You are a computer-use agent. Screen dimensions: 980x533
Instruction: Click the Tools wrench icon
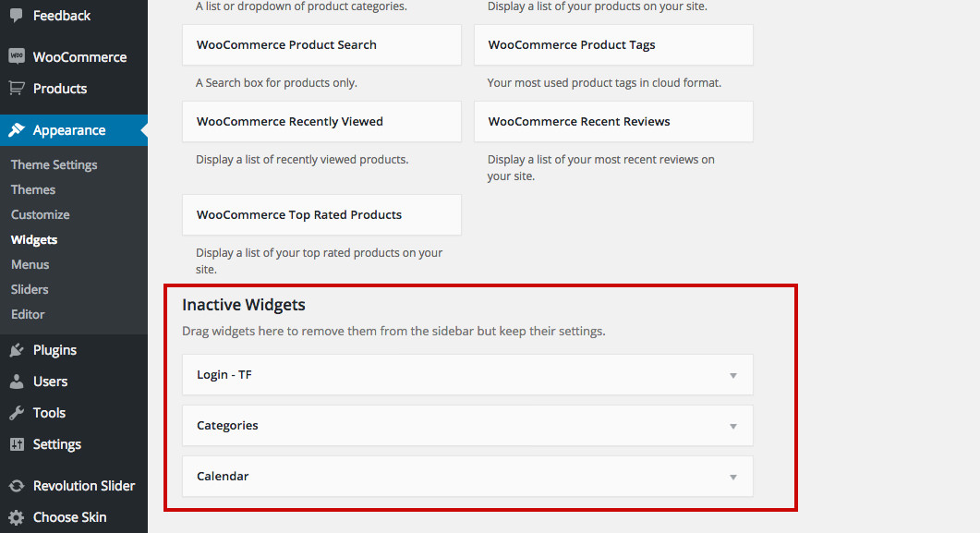click(17, 412)
